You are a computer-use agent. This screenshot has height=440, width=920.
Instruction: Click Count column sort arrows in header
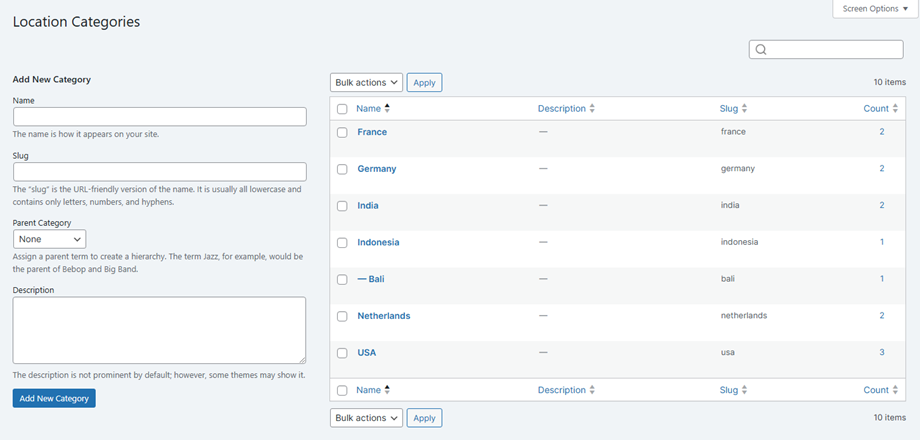(x=895, y=108)
